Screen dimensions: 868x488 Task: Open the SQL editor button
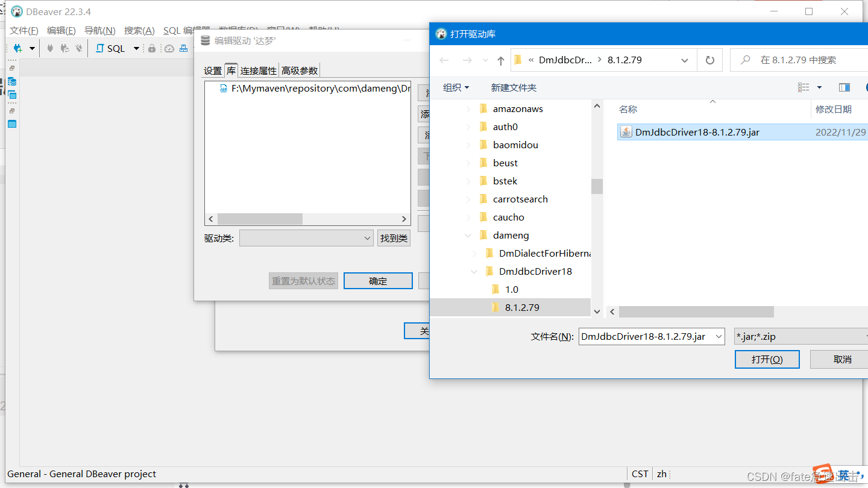pyautogui.click(x=111, y=48)
